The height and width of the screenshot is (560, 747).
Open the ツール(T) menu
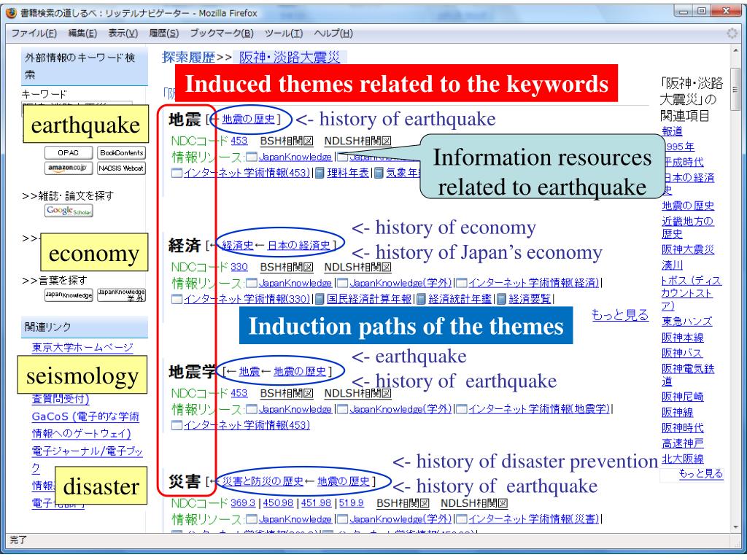click(284, 33)
